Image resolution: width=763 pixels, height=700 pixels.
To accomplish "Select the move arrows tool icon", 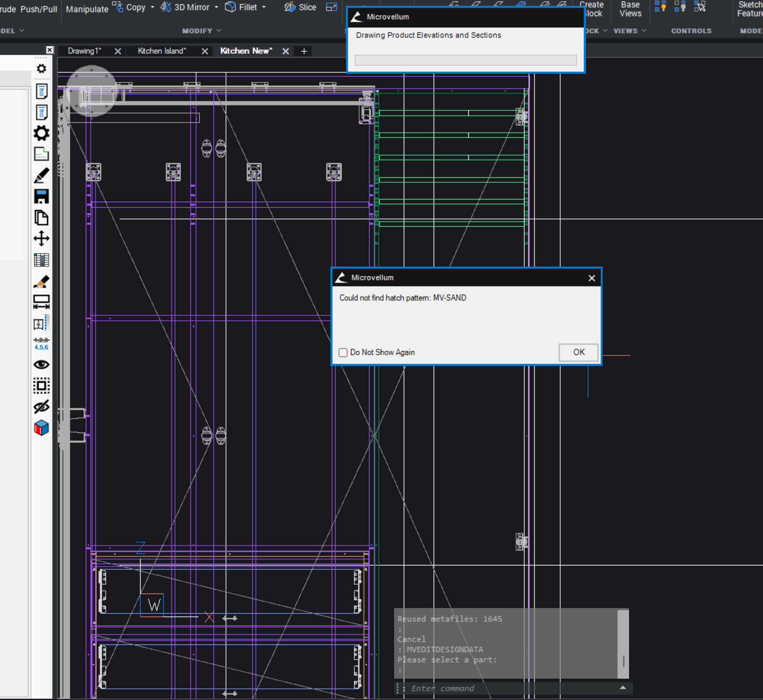I will pos(41,238).
